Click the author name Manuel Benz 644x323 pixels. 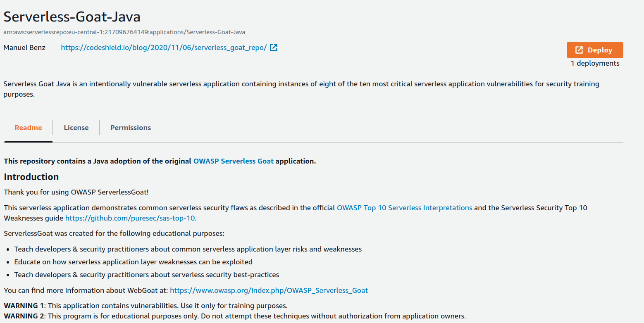pyautogui.click(x=24, y=47)
